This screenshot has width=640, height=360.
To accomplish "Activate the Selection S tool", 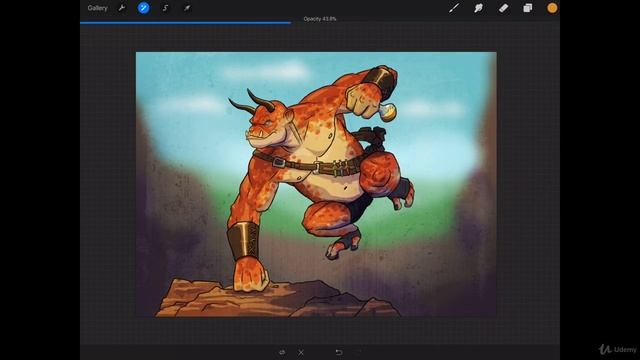I will coord(165,8).
